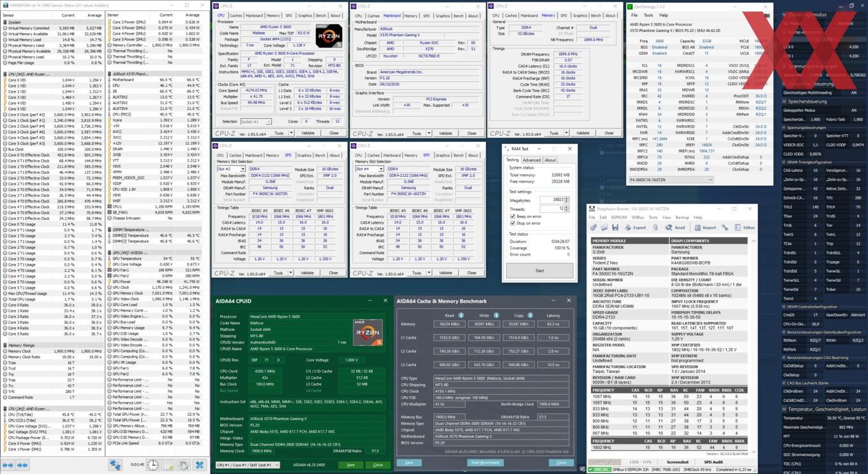Click the ZenTimings camera screenshot icon
868x474 pixels.
(x=767, y=15)
